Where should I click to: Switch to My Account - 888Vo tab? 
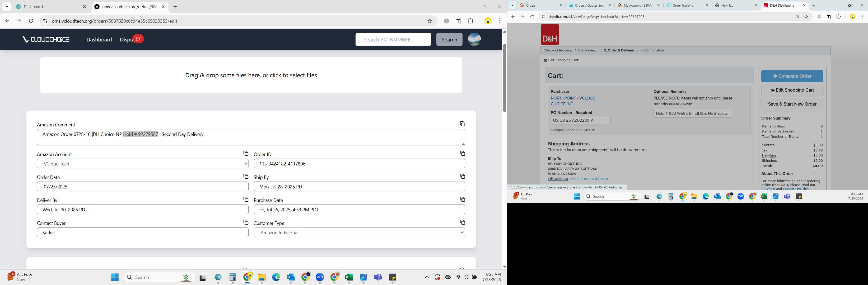pos(638,5)
